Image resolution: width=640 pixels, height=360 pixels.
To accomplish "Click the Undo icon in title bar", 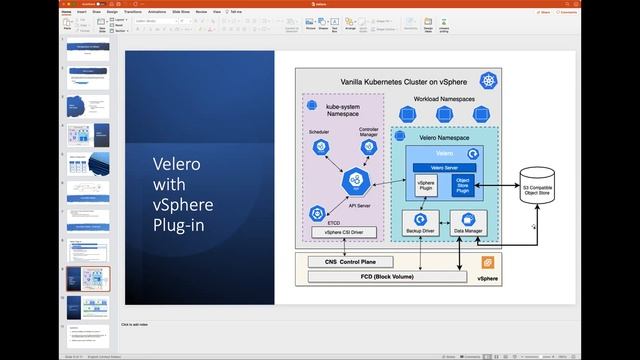I will [126, 4].
